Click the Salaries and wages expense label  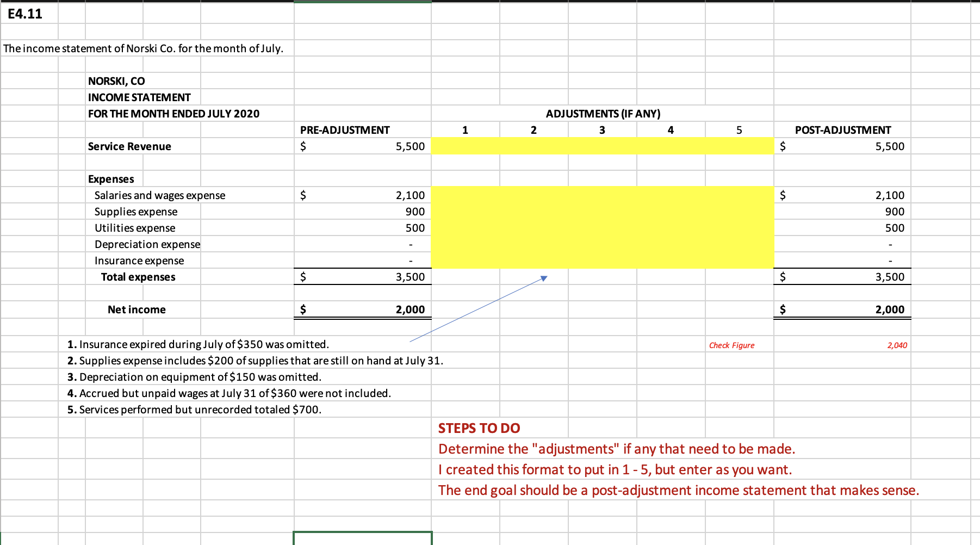tap(160, 195)
